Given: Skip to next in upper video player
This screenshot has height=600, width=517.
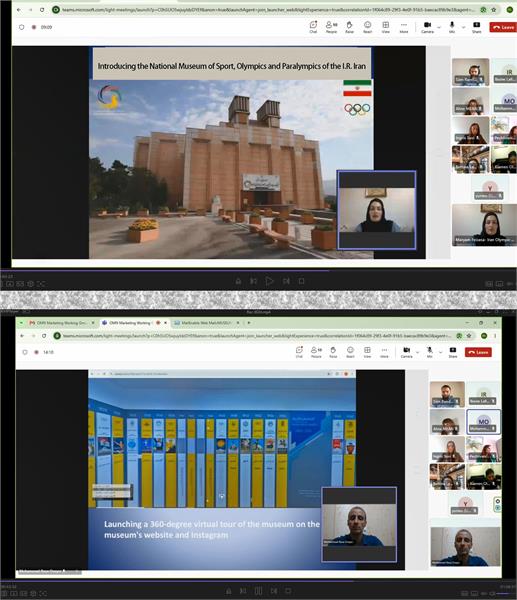Looking at the screenshot, I should (x=286, y=281).
